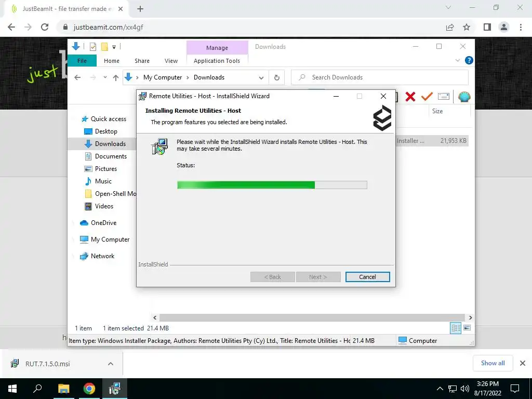
Task: Click the new folder quick access icon
Action: coord(104,47)
